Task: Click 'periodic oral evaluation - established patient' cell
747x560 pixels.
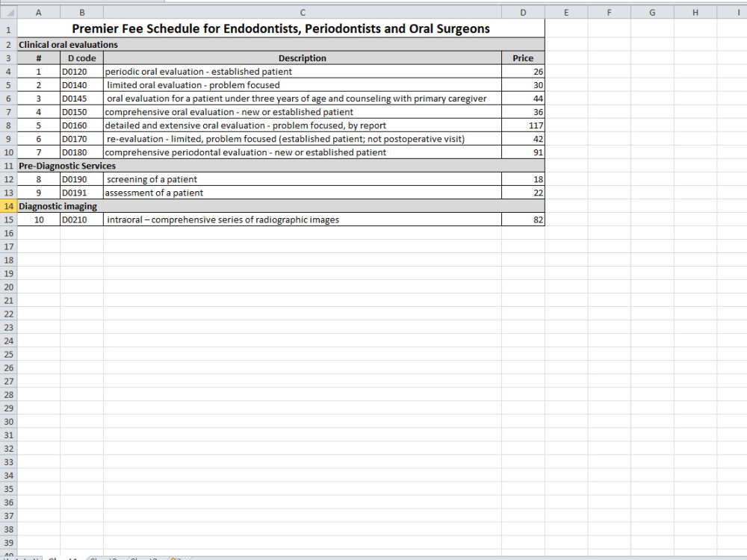Action: pyautogui.click(x=303, y=72)
